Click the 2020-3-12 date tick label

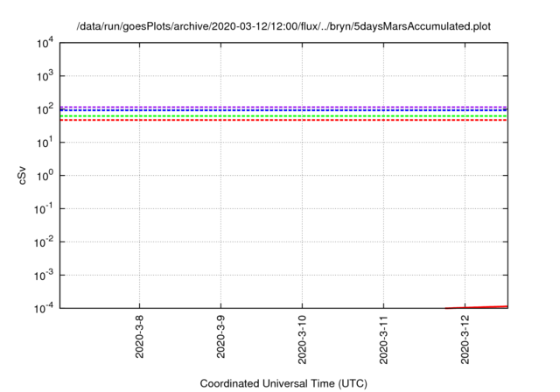465,339
